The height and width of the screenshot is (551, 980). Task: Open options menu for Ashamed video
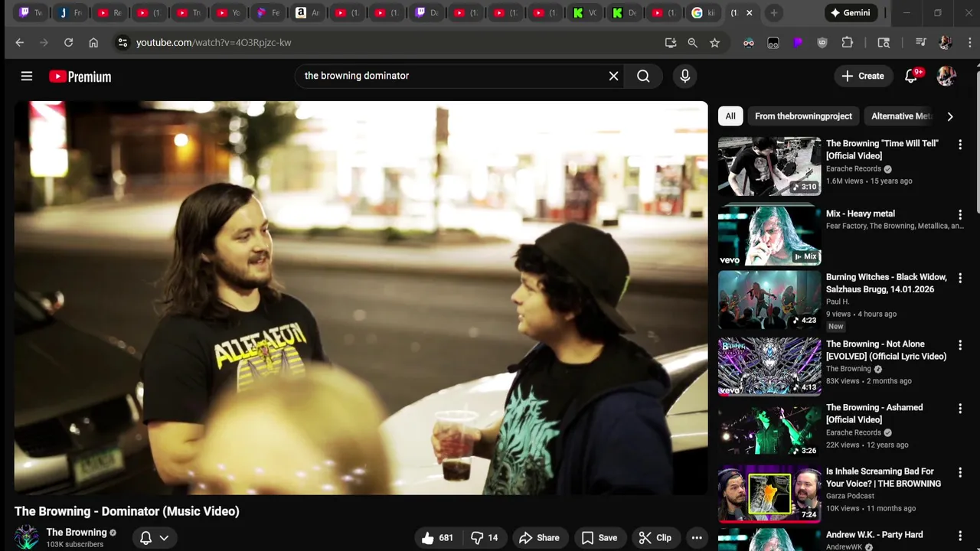click(960, 409)
